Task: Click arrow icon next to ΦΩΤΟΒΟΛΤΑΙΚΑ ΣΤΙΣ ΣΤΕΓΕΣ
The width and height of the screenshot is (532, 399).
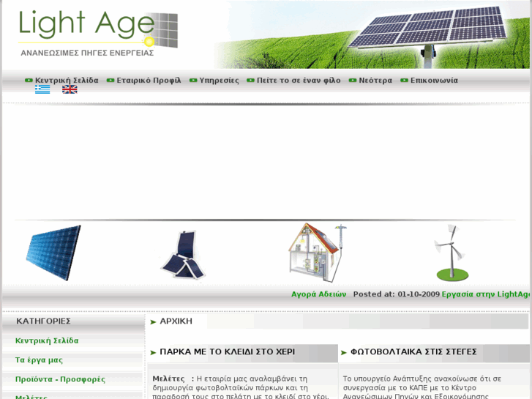Action: click(x=344, y=352)
